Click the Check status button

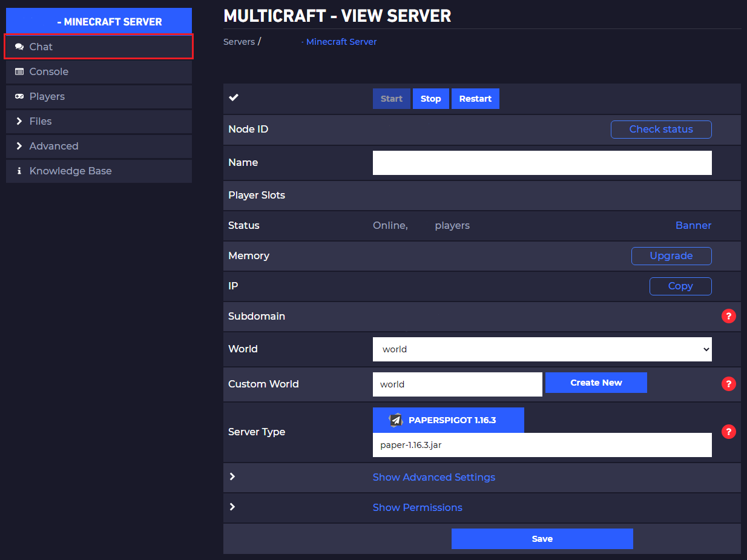click(661, 129)
